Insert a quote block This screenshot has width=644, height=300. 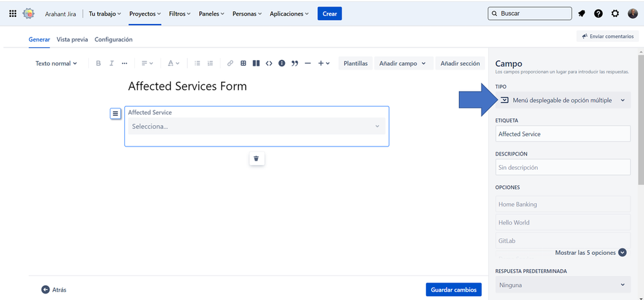pyautogui.click(x=295, y=63)
